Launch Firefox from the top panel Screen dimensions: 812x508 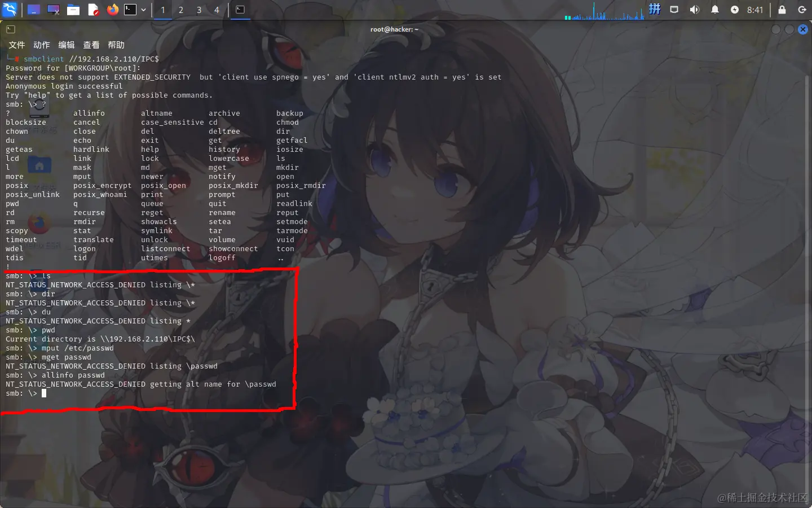point(113,10)
